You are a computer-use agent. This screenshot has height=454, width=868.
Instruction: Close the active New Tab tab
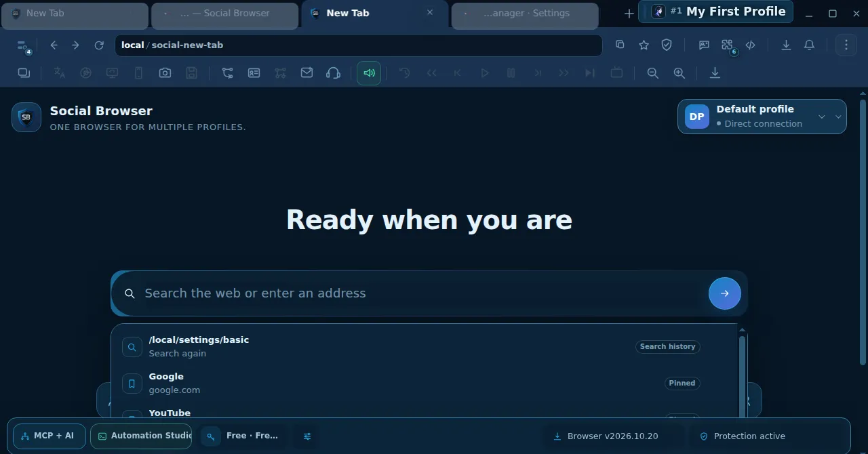click(x=430, y=13)
